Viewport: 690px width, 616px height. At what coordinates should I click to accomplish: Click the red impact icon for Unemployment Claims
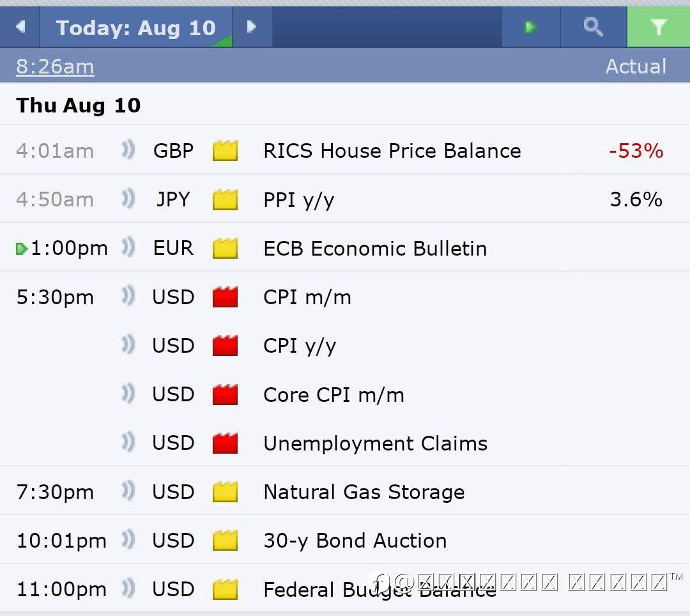tap(225, 443)
